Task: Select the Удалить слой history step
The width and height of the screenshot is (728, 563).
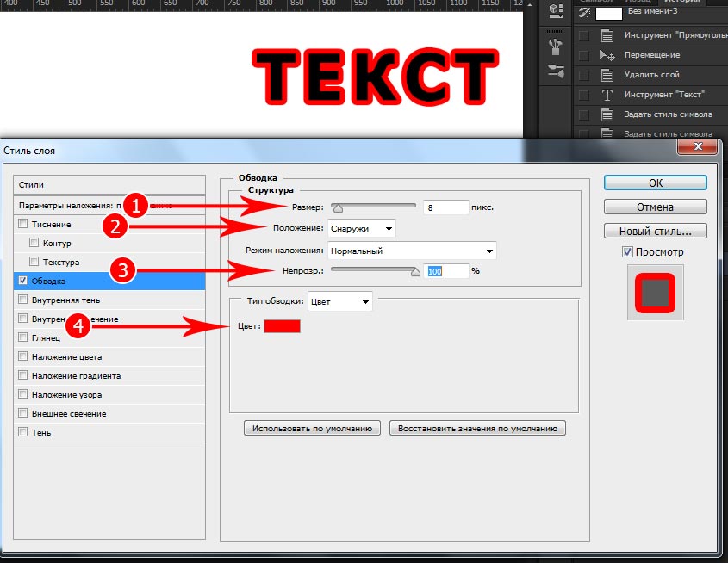Action: point(651,75)
